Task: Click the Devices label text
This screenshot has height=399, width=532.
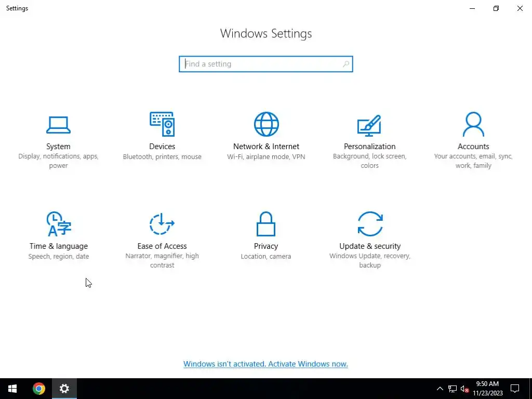Action: pyautogui.click(x=162, y=146)
